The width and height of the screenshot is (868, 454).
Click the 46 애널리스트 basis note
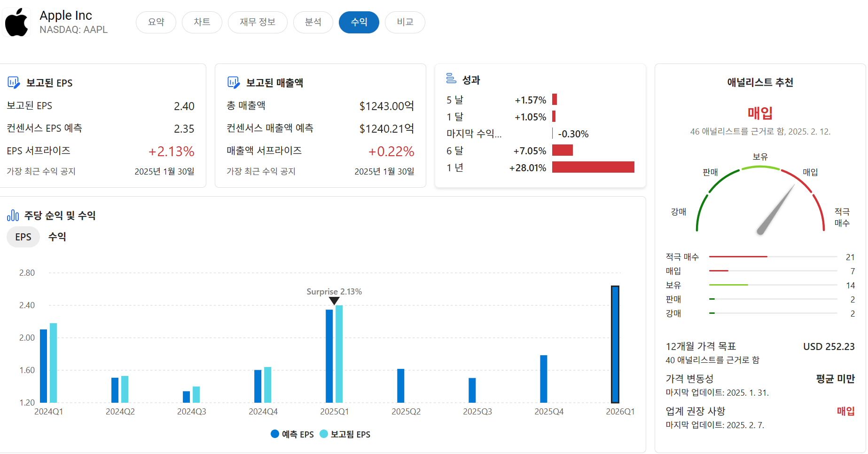point(760,132)
